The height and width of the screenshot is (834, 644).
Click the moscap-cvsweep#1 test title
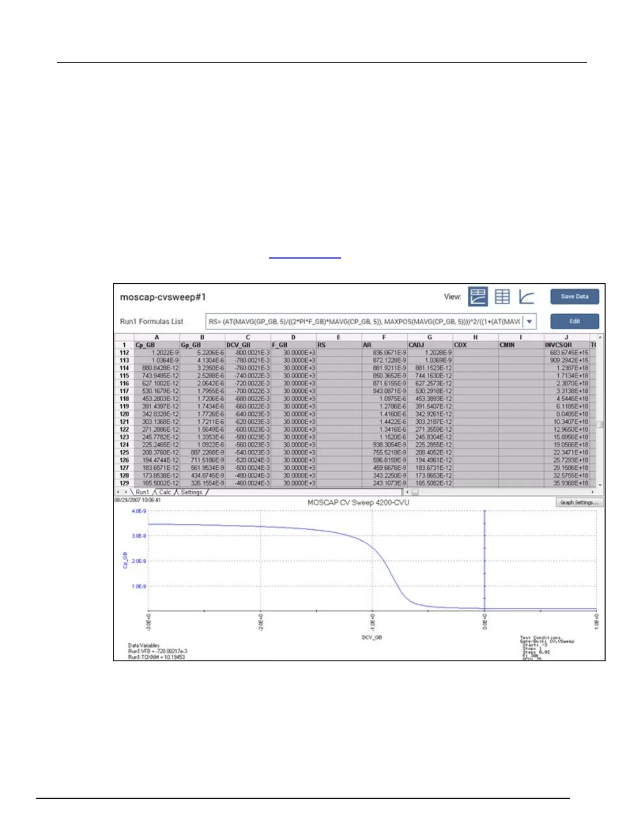(x=163, y=297)
